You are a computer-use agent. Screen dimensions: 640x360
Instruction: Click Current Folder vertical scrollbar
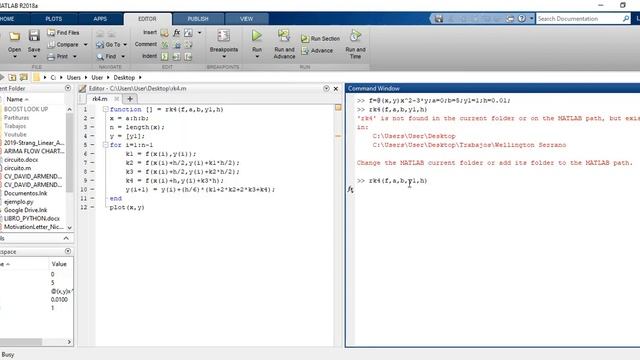click(x=69, y=153)
